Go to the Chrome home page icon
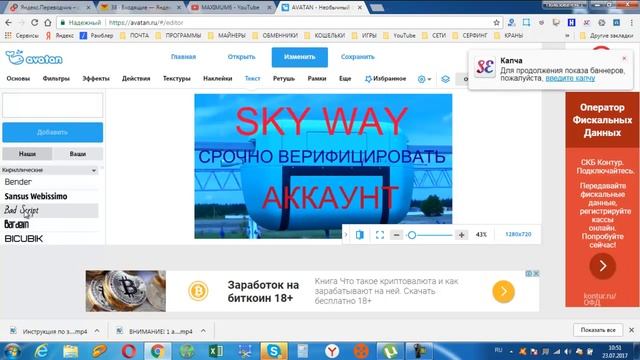640x360 pixels. click(48, 23)
